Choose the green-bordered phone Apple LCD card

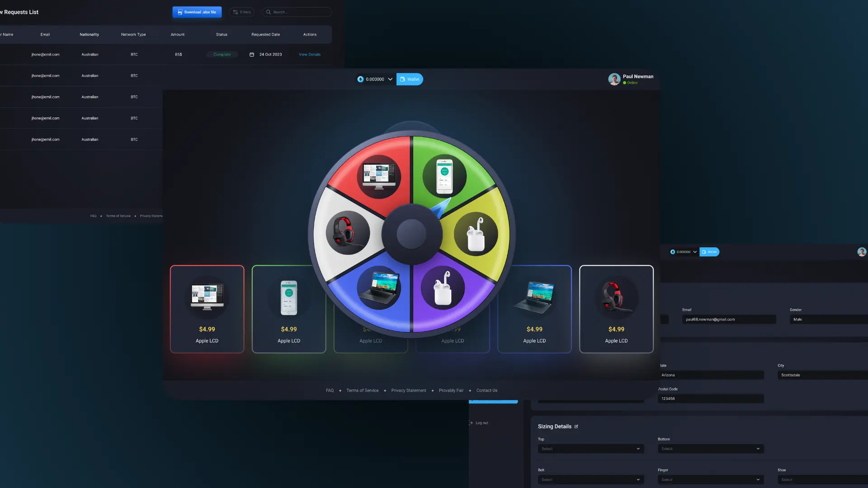click(289, 309)
